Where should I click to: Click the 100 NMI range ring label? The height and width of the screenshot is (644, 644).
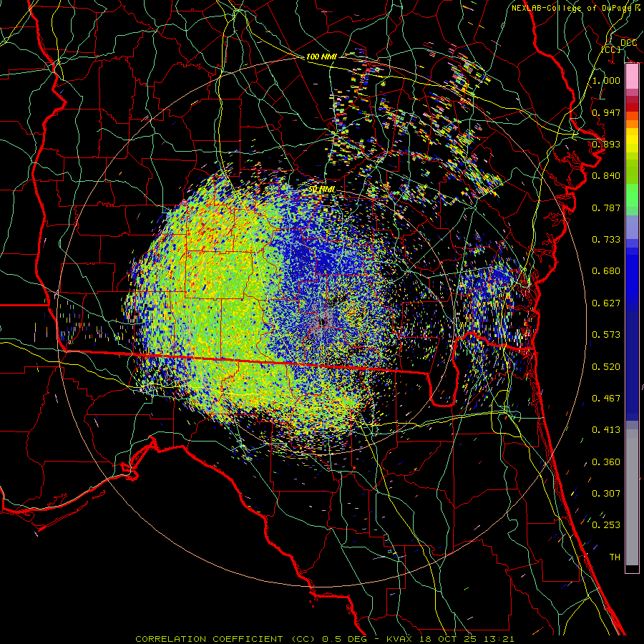321,57
